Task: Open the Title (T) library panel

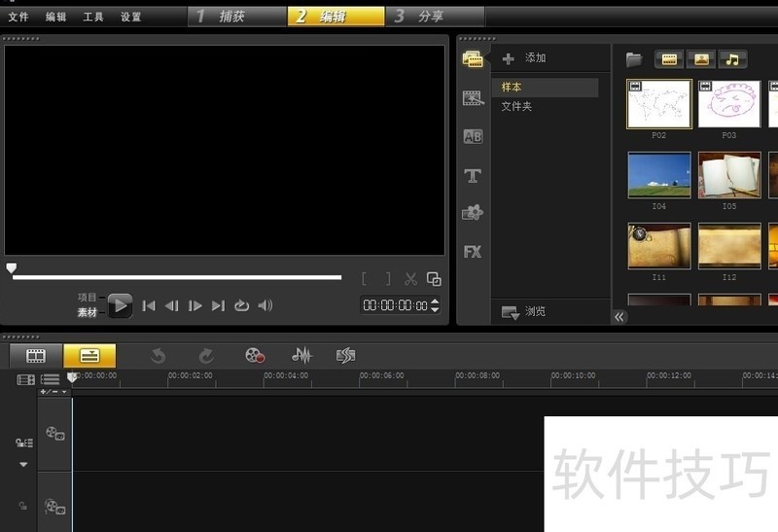Action: coord(473,175)
